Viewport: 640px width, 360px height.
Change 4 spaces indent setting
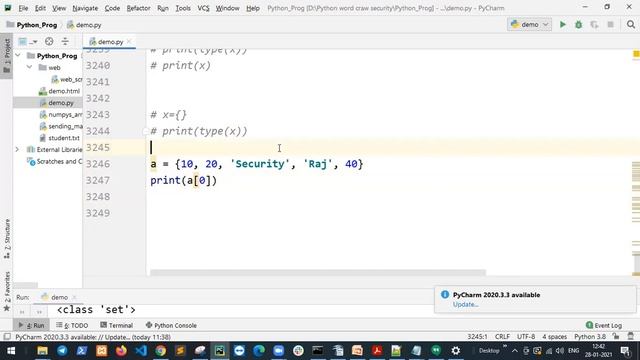[x=554, y=337]
